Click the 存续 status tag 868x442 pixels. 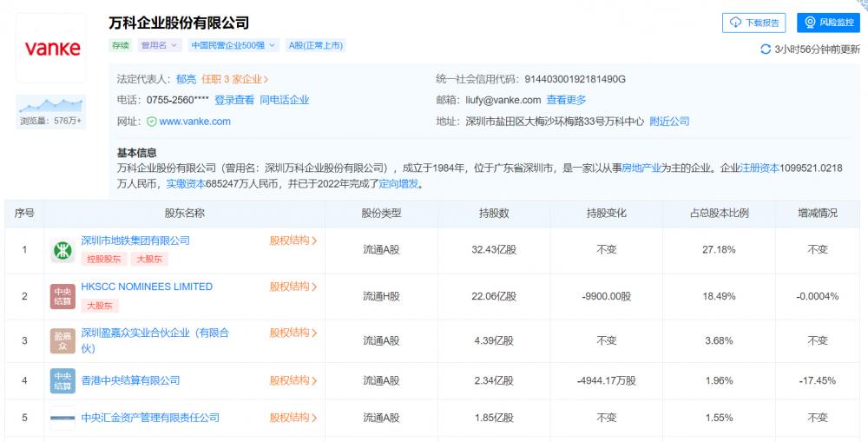[120, 45]
